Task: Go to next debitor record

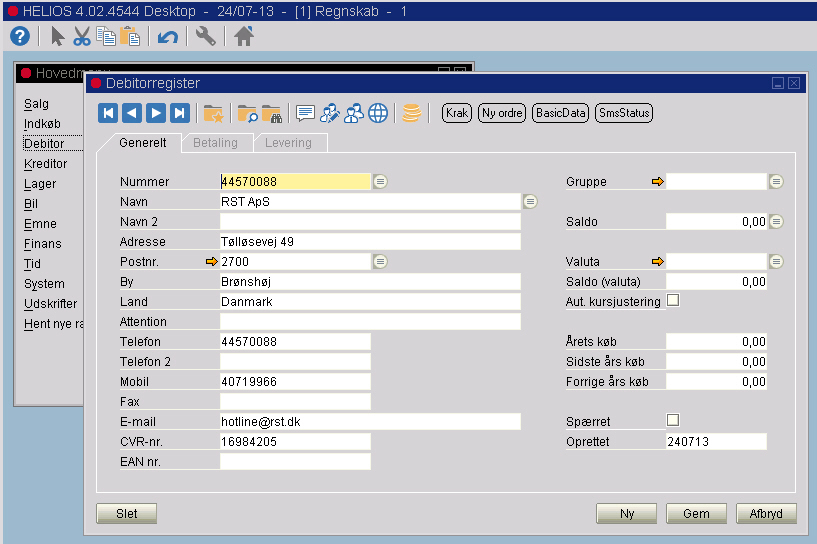Action: click(156, 113)
